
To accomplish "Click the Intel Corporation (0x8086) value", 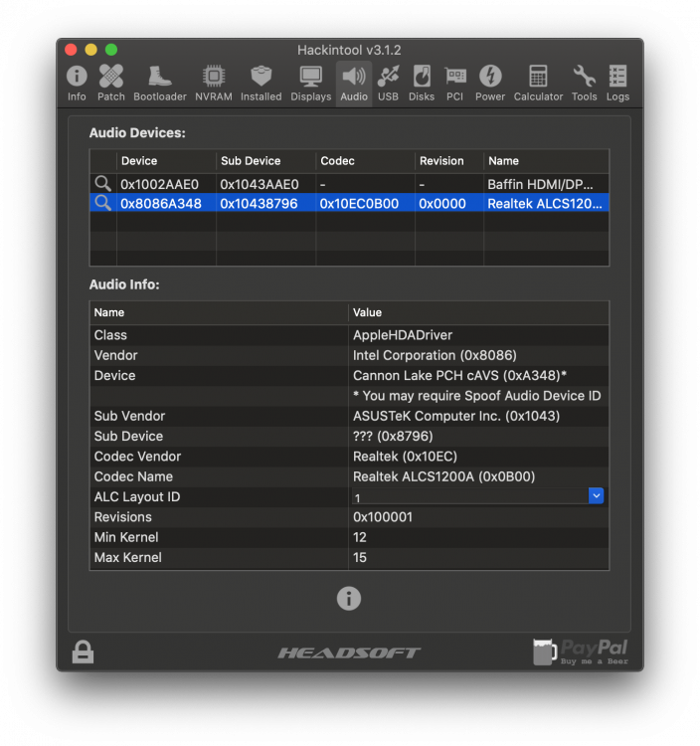I will coord(435,355).
